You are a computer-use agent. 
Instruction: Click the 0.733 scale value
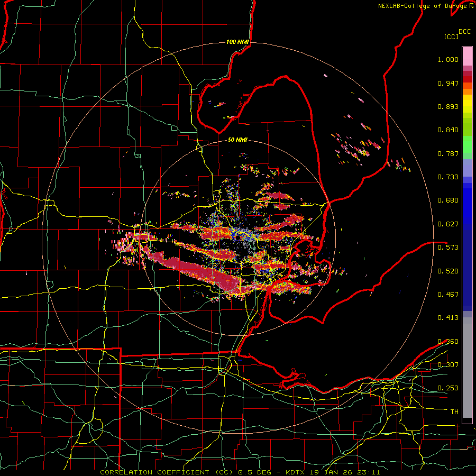pyautogui.click(x=448, y=177)
